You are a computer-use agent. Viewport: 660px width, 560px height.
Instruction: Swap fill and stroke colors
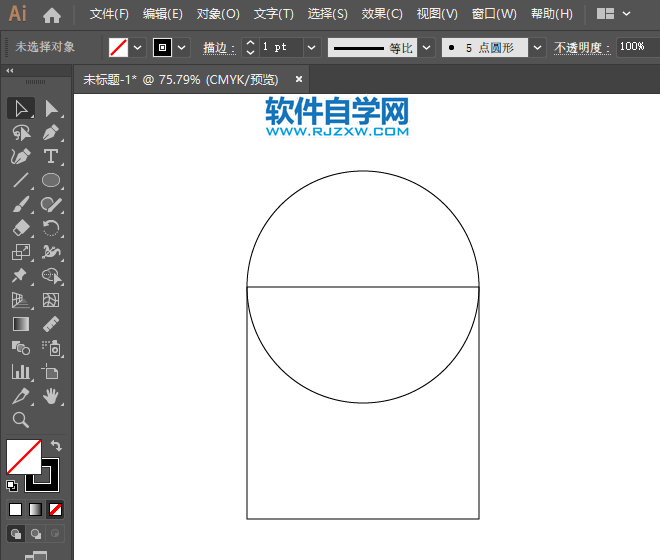tap(56, 446)
